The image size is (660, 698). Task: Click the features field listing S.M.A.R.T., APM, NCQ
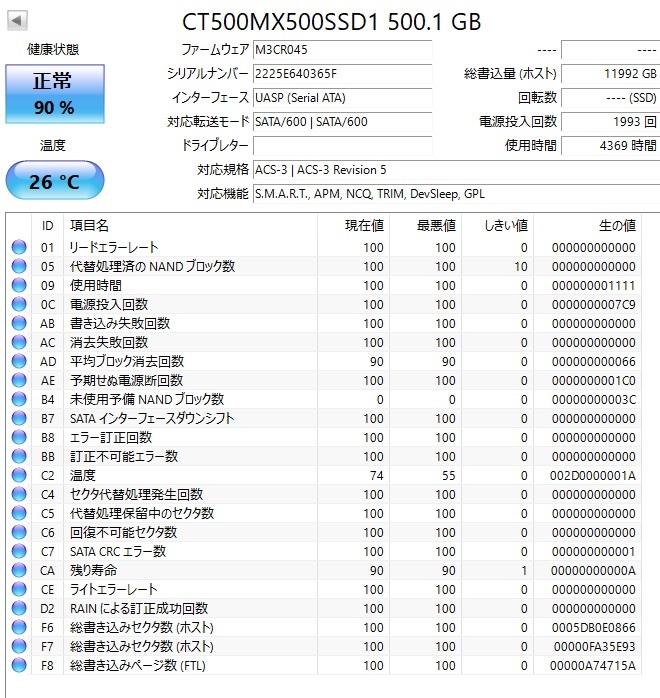tap(457, 194)
